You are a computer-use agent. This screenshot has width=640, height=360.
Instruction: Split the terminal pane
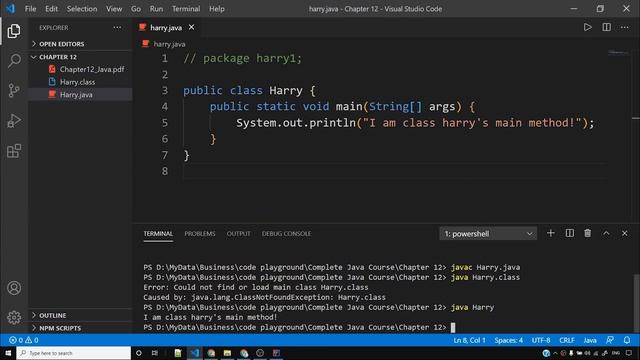pos(569,233)
